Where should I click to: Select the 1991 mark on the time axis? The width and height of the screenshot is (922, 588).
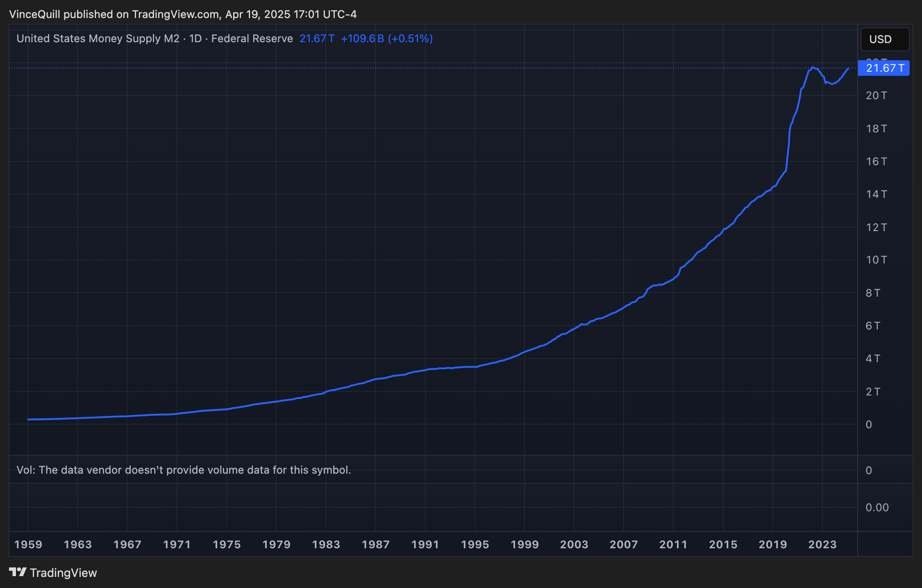point(425,545)
